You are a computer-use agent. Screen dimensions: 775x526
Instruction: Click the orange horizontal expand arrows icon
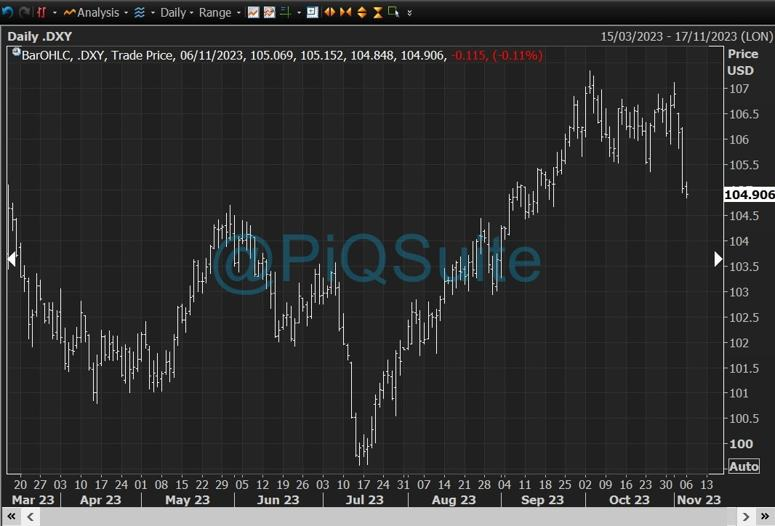329,12
